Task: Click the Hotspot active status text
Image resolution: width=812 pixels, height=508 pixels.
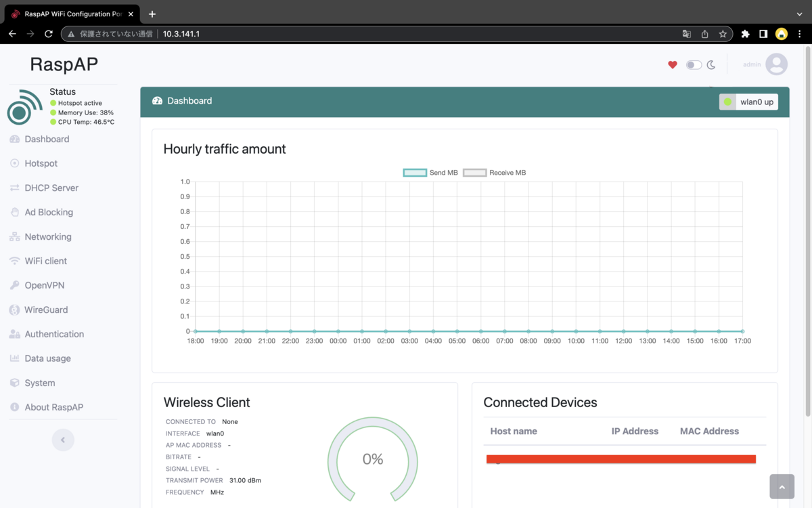Action: pyautogui.click(x=80, y=103)
